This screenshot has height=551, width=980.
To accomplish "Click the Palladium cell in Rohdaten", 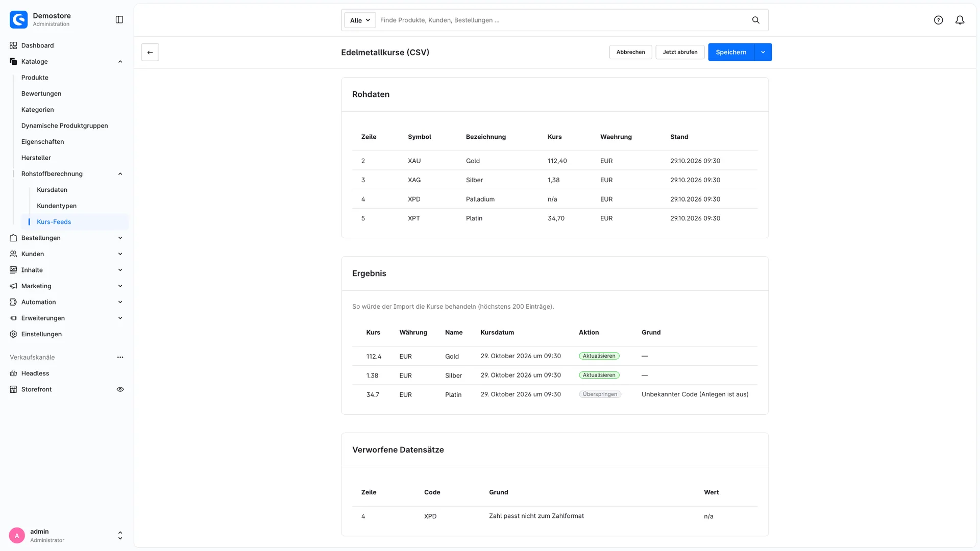I will click(480, 199).
